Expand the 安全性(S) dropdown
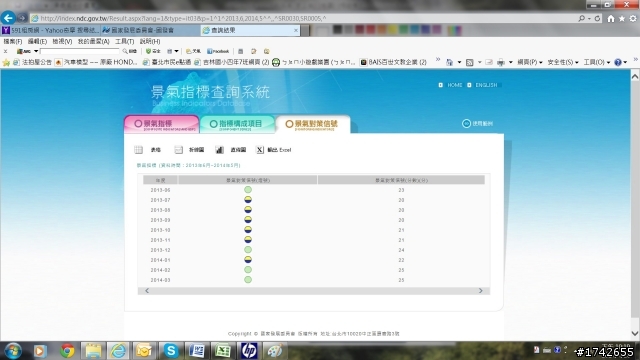The width and height of the screenshot is (640, 360). 563,62
